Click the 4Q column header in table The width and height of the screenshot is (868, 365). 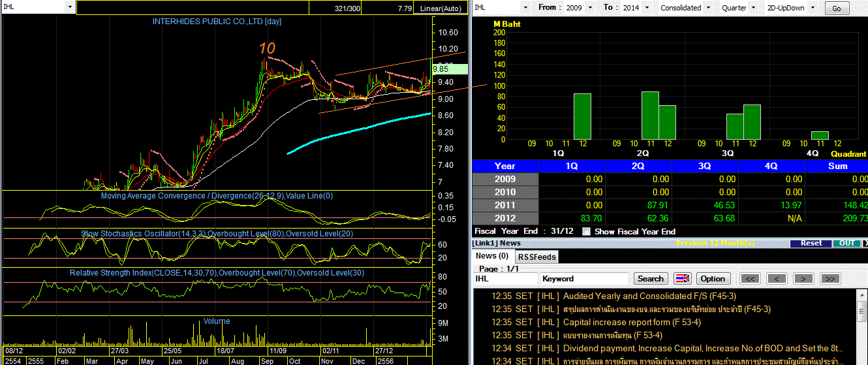click(x=772, y=166)
